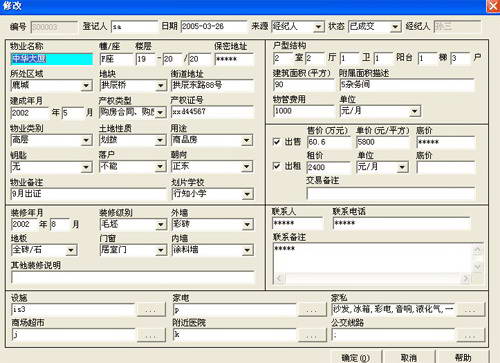Click the 家私 input field
Viewport: 500px width, 363px height.
pyautogui.click(x=393, y=309)
